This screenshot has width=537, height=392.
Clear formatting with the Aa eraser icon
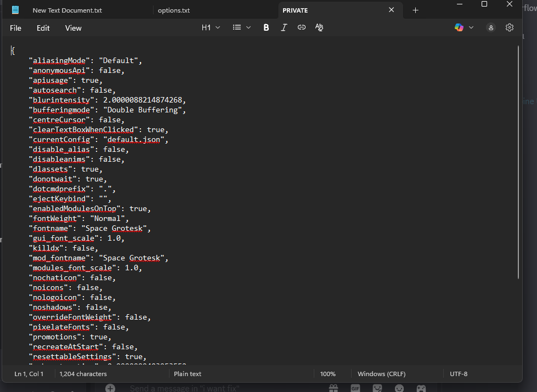(x=319, y=27)
